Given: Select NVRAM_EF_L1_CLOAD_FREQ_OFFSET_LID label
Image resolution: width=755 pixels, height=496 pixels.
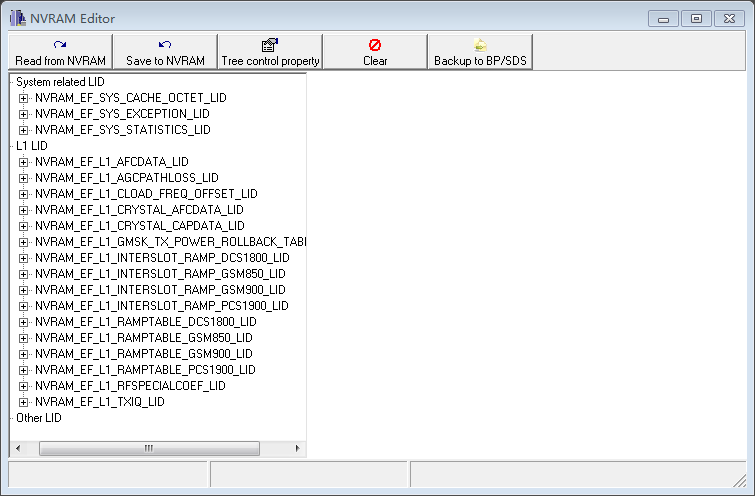Looking at the screenshot, I should 146,194.
